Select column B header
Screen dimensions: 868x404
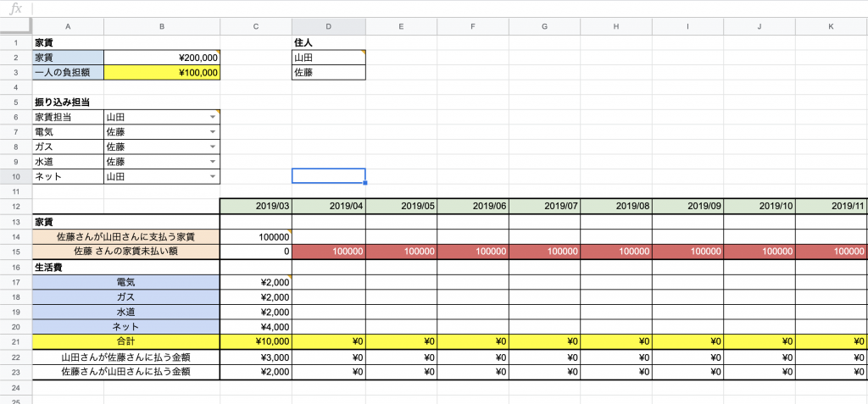pos(162,26)
